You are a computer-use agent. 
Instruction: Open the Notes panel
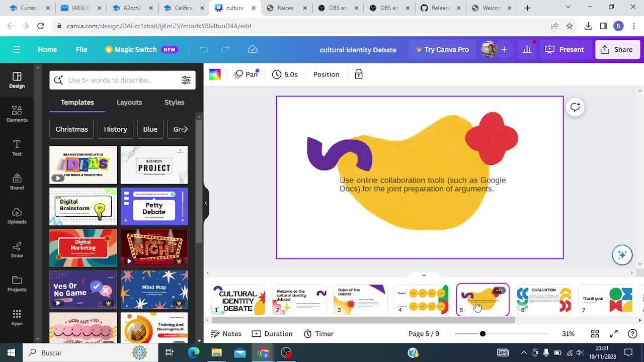pos(226,334)
